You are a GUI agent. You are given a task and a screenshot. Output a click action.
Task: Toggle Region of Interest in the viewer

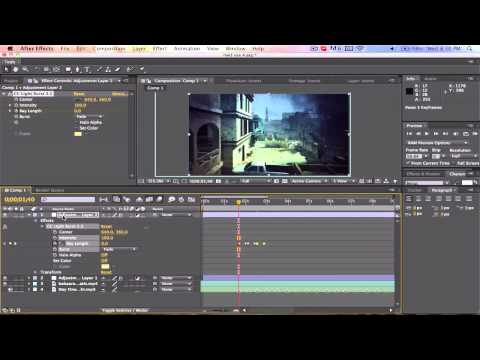click(x=276, y=181)
